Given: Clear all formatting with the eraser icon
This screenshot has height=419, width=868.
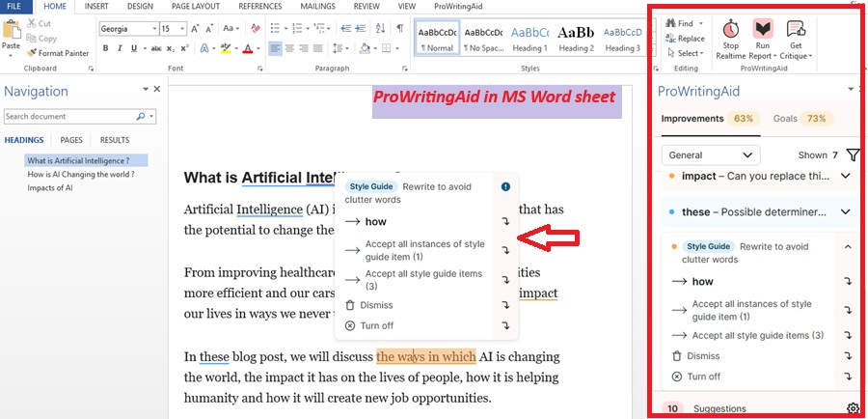Looking at the screenshot, I should pos(256,28).
